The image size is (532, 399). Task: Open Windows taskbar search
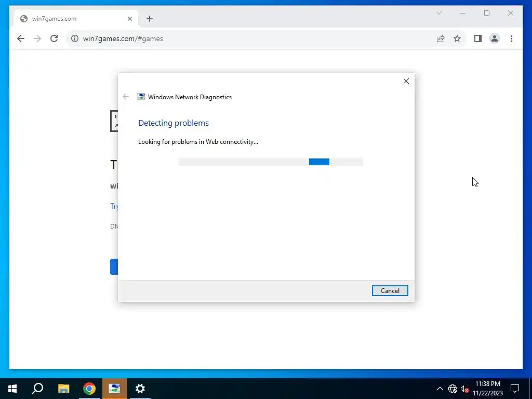pyautogui.click(x=37, y=389)
